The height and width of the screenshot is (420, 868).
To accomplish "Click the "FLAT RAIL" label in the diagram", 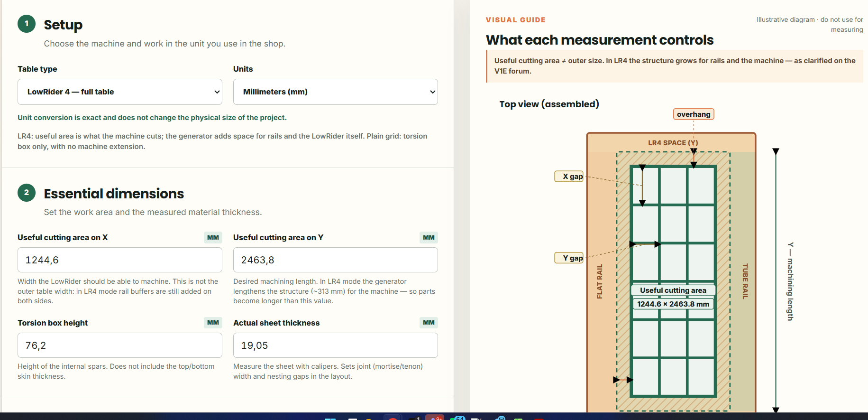I will (600, 281).
